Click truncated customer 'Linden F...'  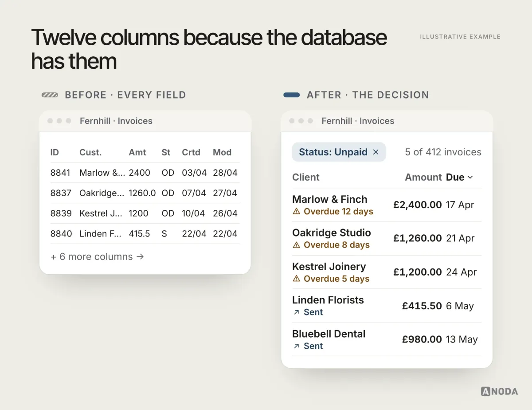[100, 233]
